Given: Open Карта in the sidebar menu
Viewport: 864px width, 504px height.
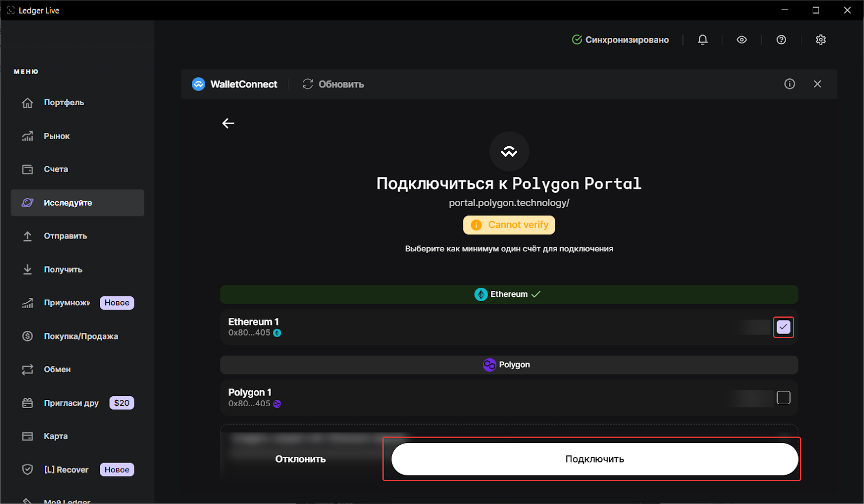Looking at the screenshot, I should (77, 436).
